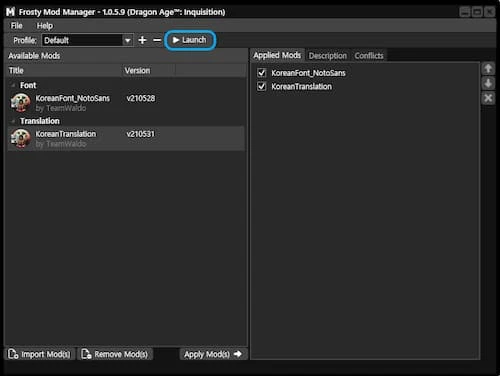Collapse the Translation category group
The height and width of the screenshot is (376, 500).
point(13,121)
